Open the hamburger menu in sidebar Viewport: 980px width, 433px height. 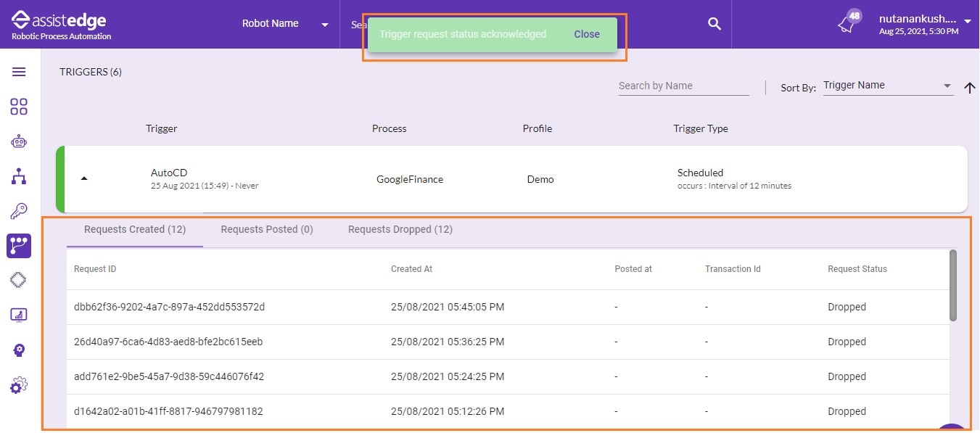(19, 72)
